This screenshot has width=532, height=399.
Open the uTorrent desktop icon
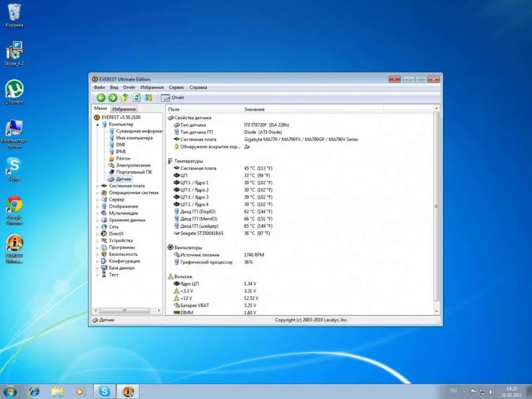[x=14, y=92]
